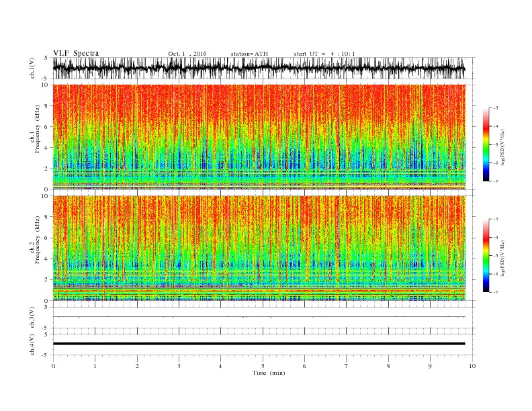Click the "ch.1(V)" waveform axis label
The height and width of the screenshot is (411, 532).
(32, 68)
